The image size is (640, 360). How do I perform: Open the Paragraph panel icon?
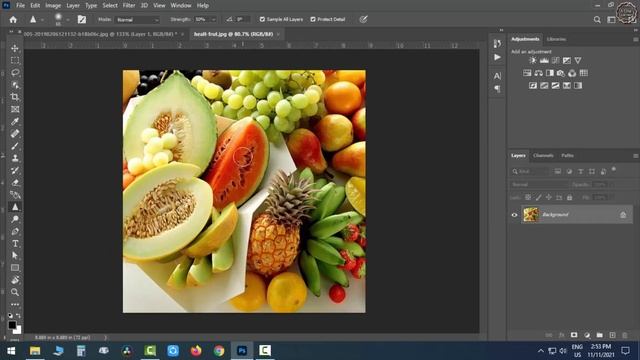(497, 89)
